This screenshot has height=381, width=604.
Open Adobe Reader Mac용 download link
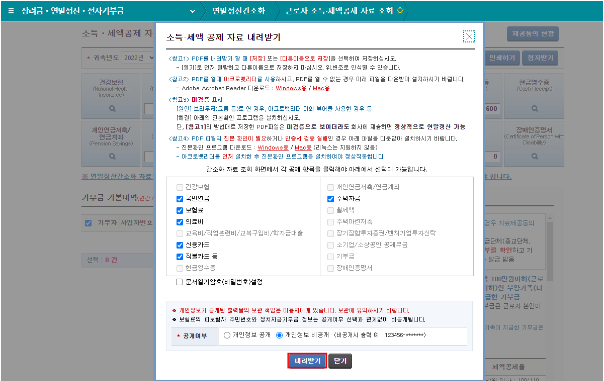point(321,88)
